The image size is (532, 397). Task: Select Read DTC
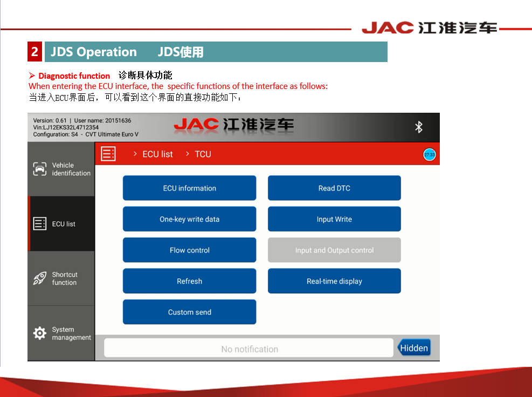click(x=334, y=188)
